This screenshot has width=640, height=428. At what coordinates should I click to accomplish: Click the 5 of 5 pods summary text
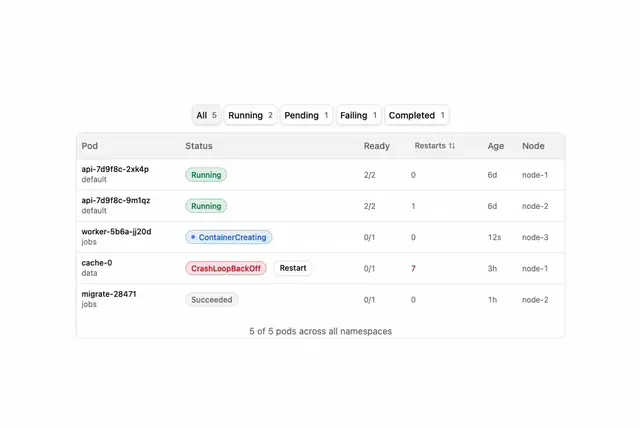click(320, 331)
